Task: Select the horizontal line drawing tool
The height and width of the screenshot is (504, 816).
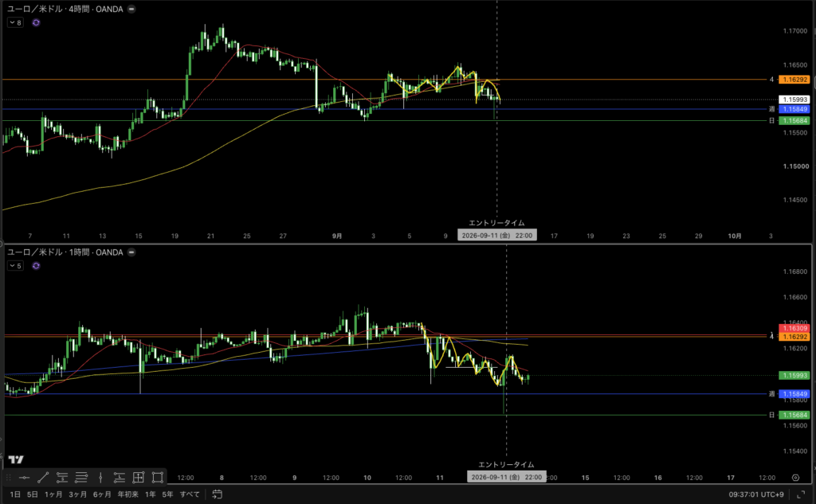Action: pos(25,478)
